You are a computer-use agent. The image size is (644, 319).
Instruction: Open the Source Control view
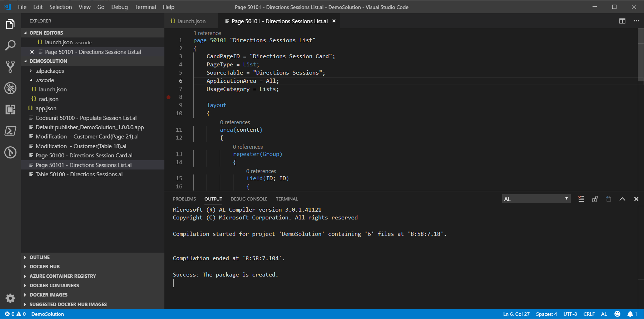coord(10,66)
